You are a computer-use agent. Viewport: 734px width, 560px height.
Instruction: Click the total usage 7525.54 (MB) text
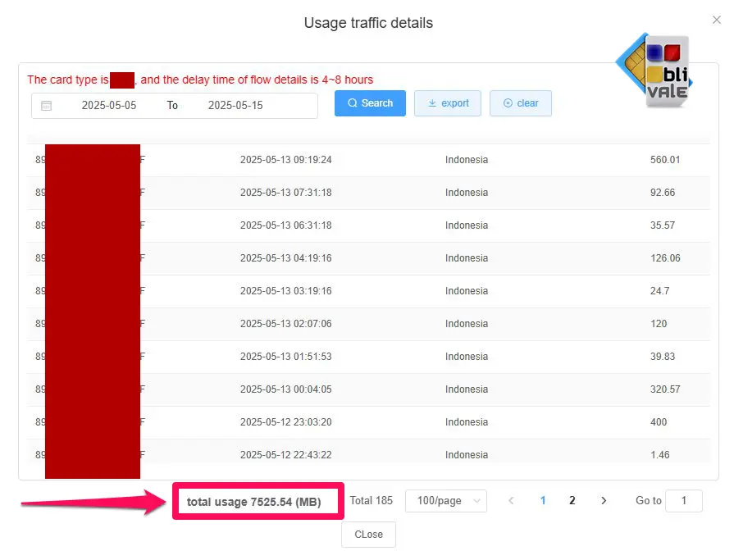pos(253,502)
